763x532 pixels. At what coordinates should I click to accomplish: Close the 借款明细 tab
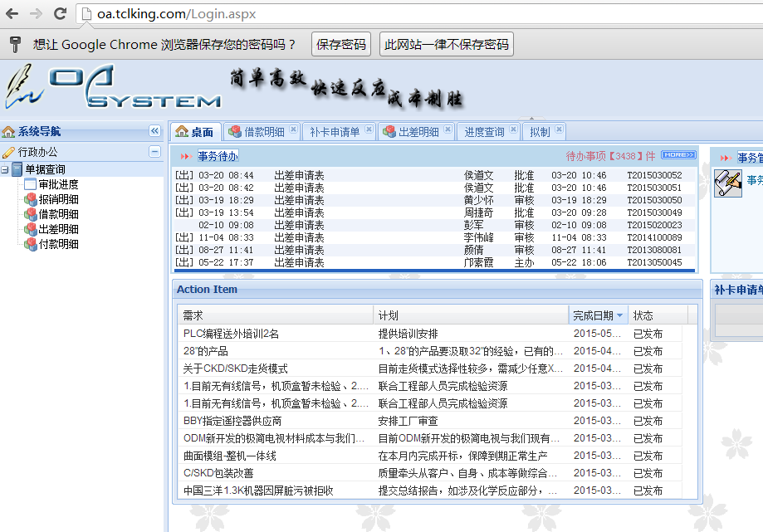(293, 129)
